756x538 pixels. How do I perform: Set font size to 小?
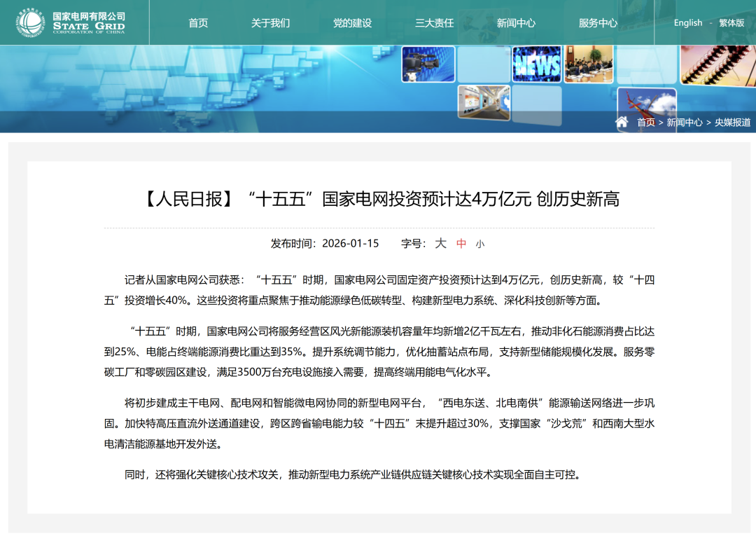tap(479, 244)
